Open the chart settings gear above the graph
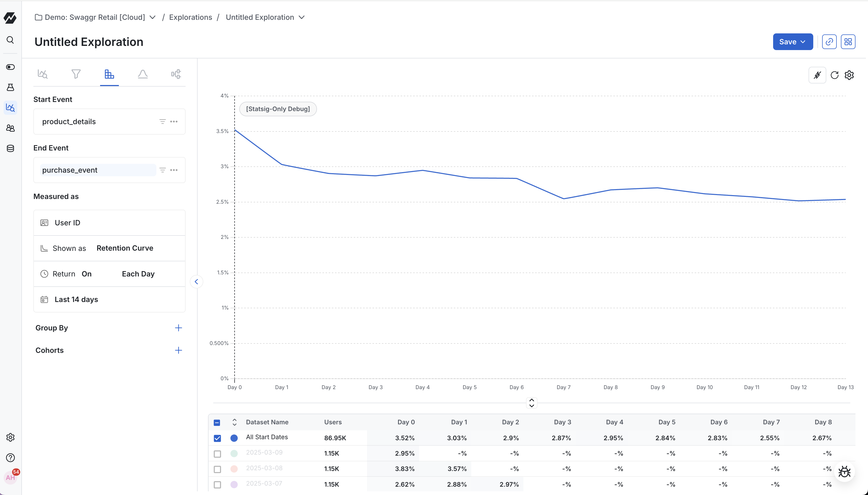 [849, 75]
